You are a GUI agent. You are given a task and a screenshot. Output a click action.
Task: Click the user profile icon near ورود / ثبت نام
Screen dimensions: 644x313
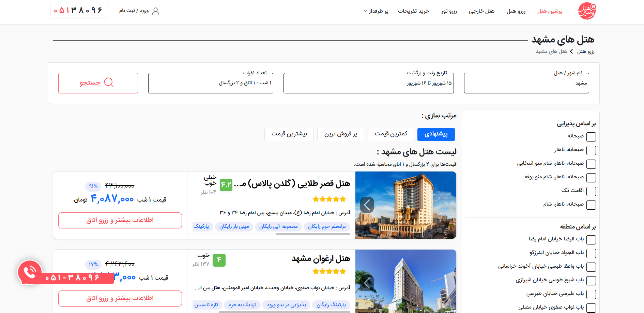coord(156,11)
